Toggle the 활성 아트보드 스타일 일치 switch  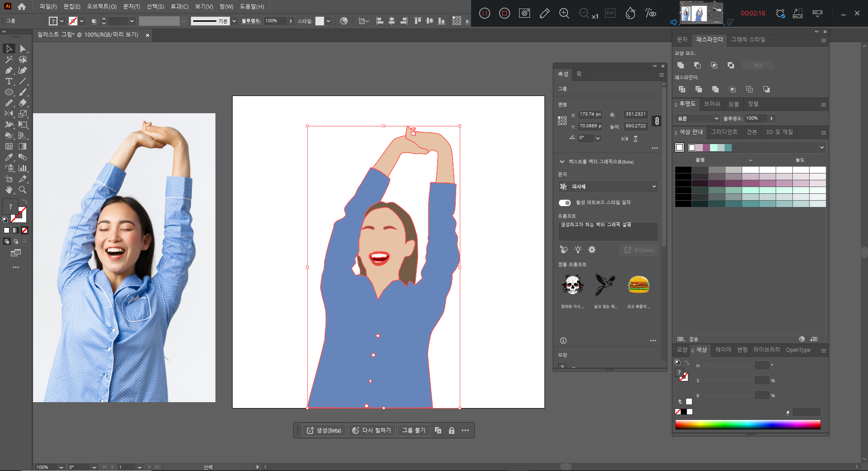tap(564, 202)
